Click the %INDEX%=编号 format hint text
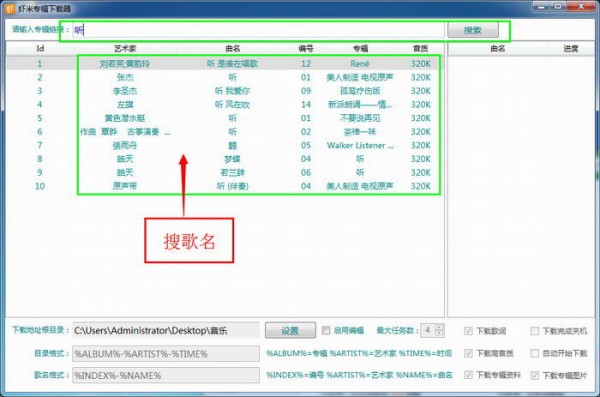Screen dimensions: 600x397 295,375
